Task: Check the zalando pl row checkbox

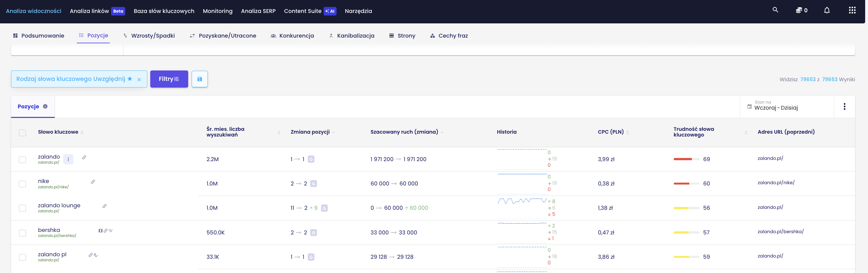Action: point(22,258)
